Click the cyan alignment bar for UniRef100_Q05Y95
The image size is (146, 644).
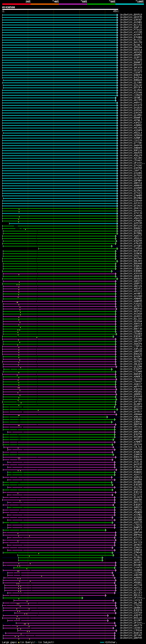[x=63, y=223]
